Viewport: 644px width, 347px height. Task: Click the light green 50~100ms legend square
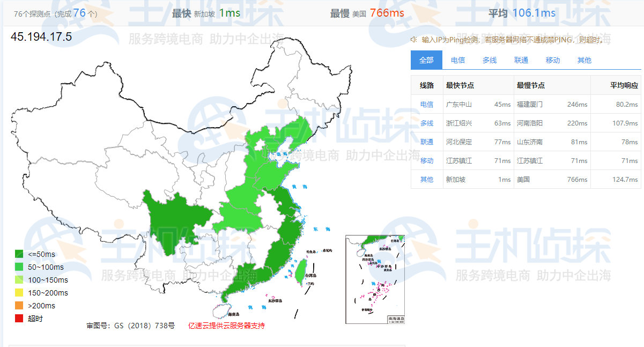pos(18,267)
